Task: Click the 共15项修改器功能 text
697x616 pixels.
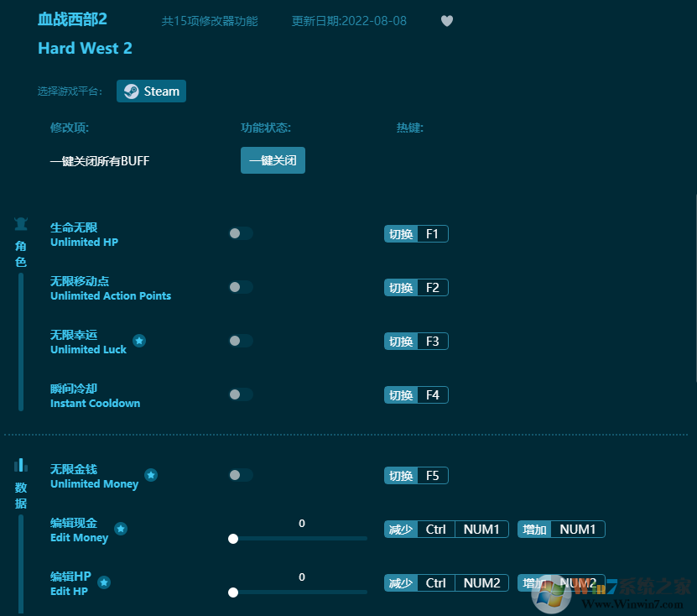Action: 210,21
